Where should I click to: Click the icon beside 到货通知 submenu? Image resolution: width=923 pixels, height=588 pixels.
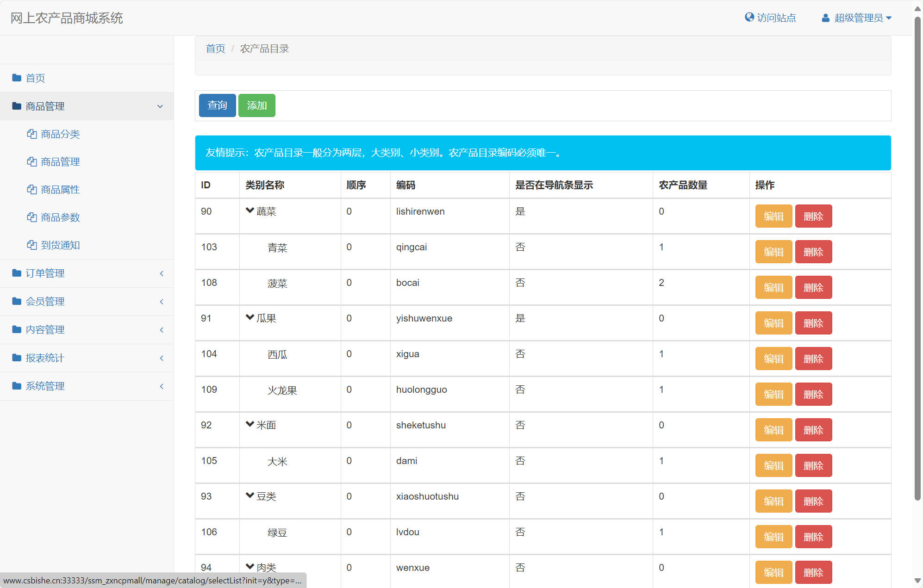(31, 245)
